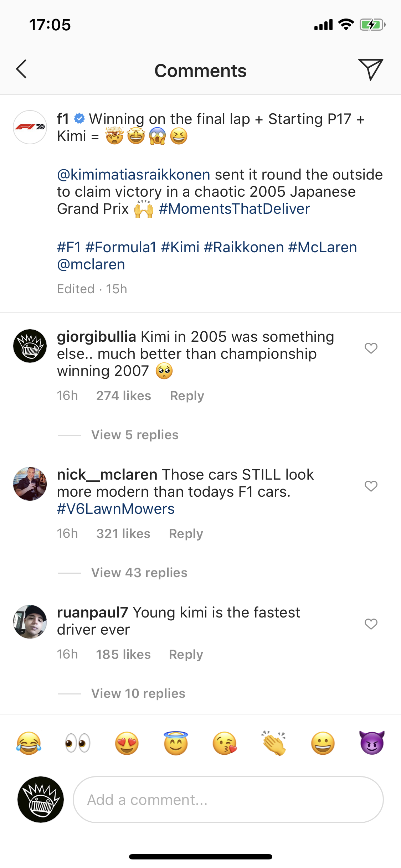Insert the heart eyes emoji
401x868 pixels.
pos(127,743)
